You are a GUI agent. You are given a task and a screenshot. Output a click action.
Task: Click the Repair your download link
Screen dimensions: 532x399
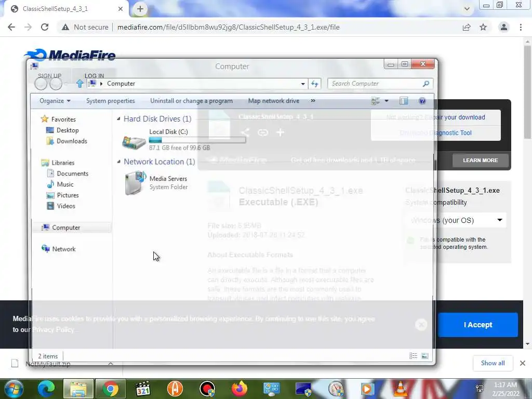(454, 117)
